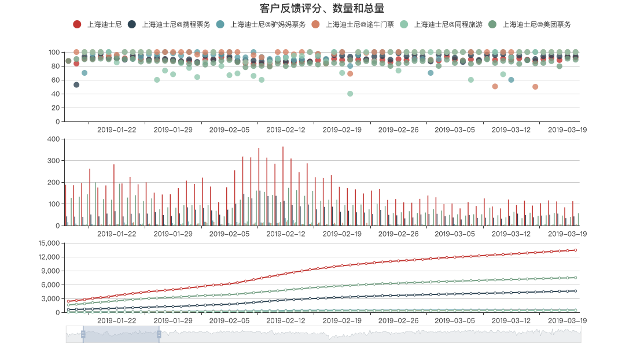Click the lowest scatter point at 40
Image resolution: width=644 pixels, height=347 pixels.
coord(350,94)
